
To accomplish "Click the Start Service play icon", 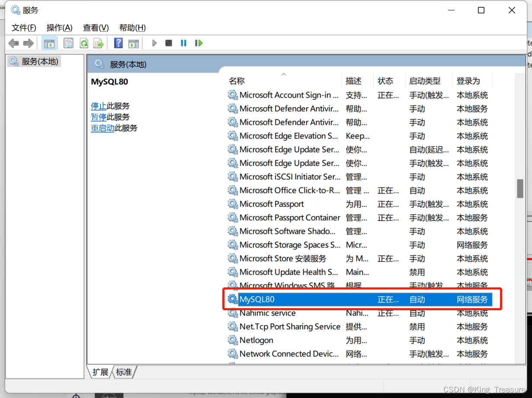I will 154,43.
